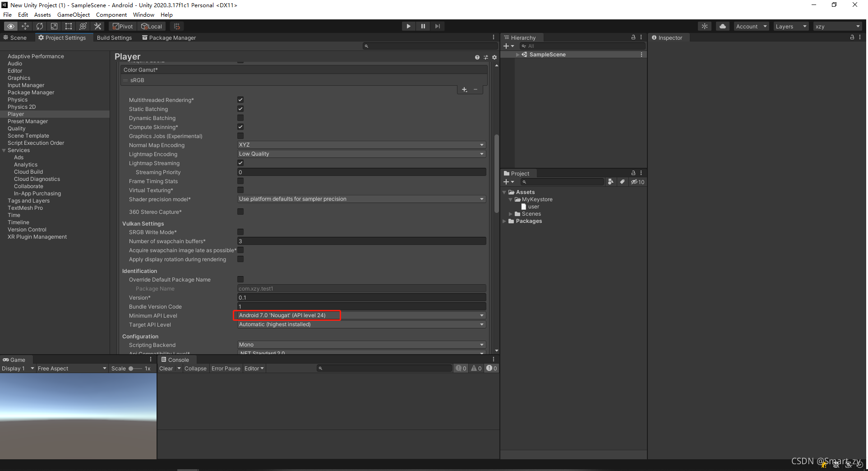Image resolution: width=868 pixels, height=471 pixels.
Task: Remove the selected Color Gamut entry
Action: point(475,89)
